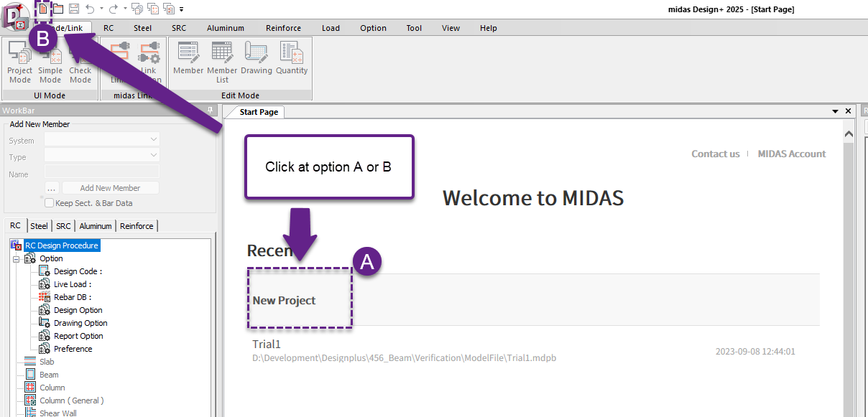Image resolution: width=868 pixels, height=417 pixels.
Task: Open the SRC ribbon tab
Action: [179, 28]
